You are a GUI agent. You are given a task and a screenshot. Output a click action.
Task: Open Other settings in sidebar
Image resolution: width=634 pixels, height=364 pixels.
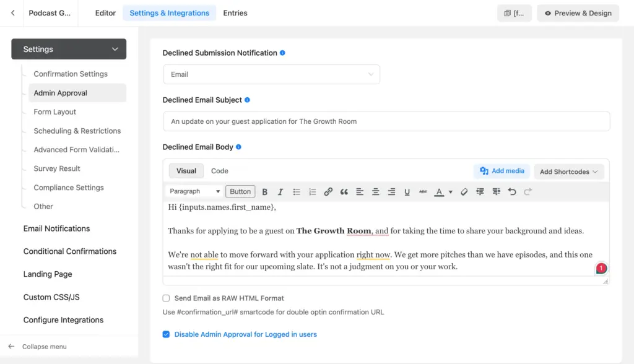coord(43,206)
